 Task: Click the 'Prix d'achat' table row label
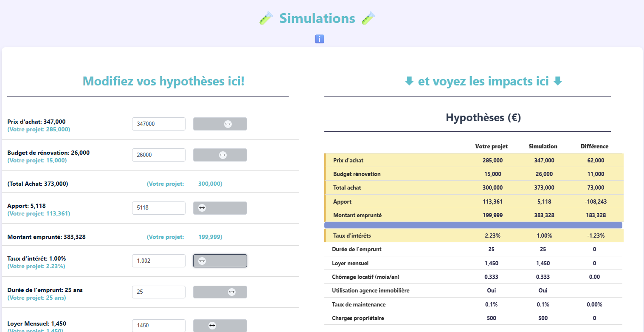pos(348,160)
